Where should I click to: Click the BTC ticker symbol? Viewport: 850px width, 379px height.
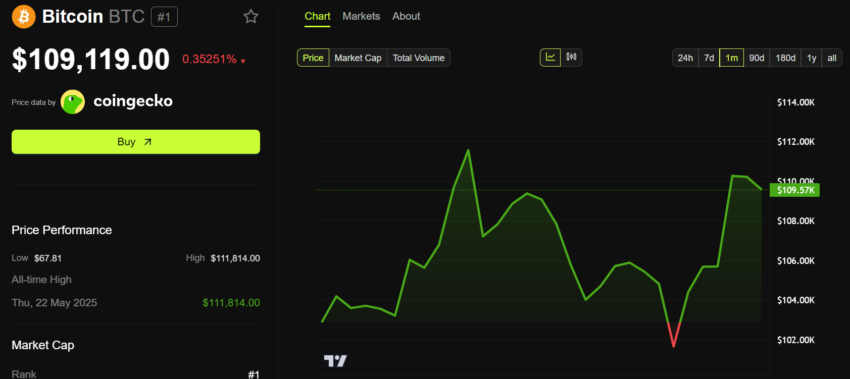tap(127, 17)
